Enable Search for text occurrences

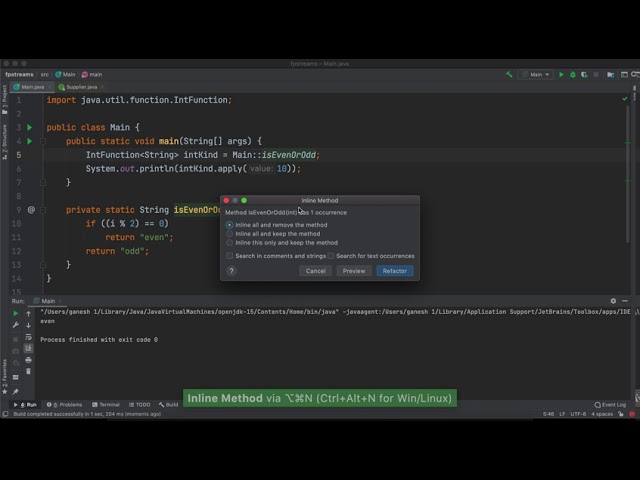[x=371, y=256]
